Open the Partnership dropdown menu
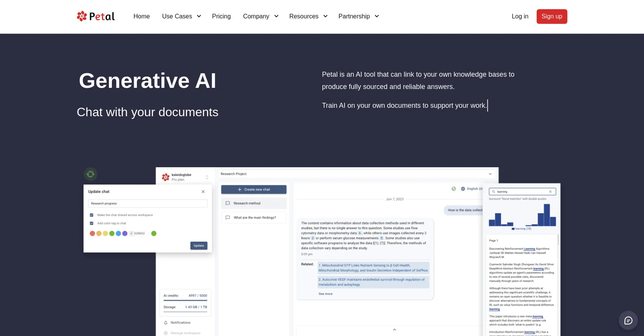 [x=358, y=16]
